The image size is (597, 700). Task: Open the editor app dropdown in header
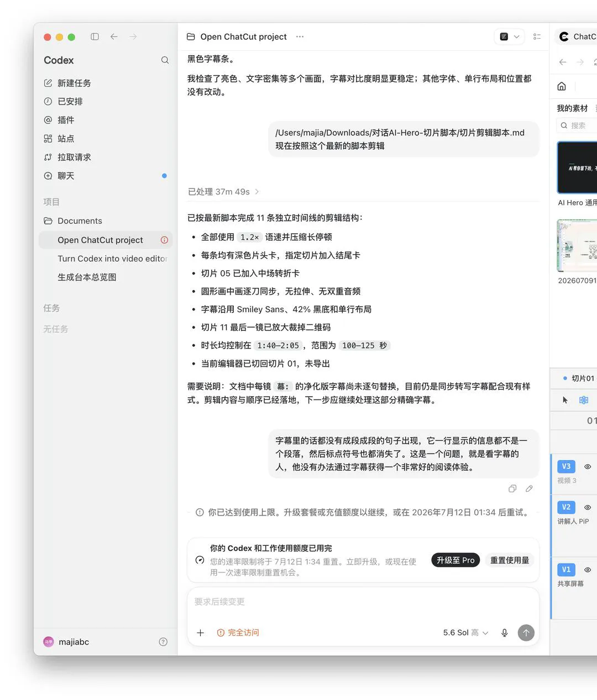tap(509, 36)
